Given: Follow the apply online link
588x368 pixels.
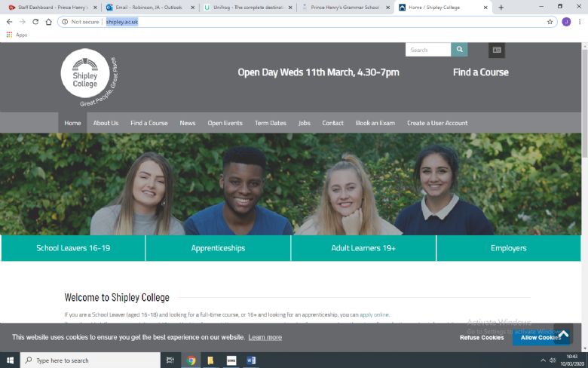Looking at the screenshot, I should pos(374,314).
